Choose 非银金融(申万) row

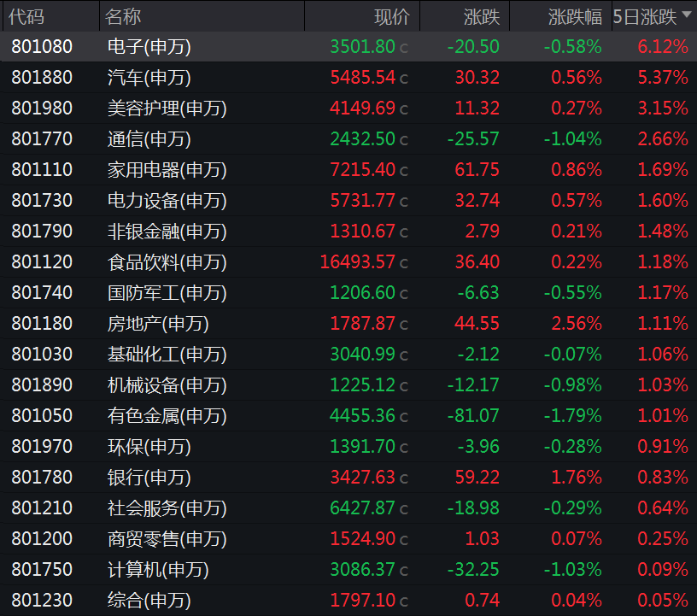(348, 231)
